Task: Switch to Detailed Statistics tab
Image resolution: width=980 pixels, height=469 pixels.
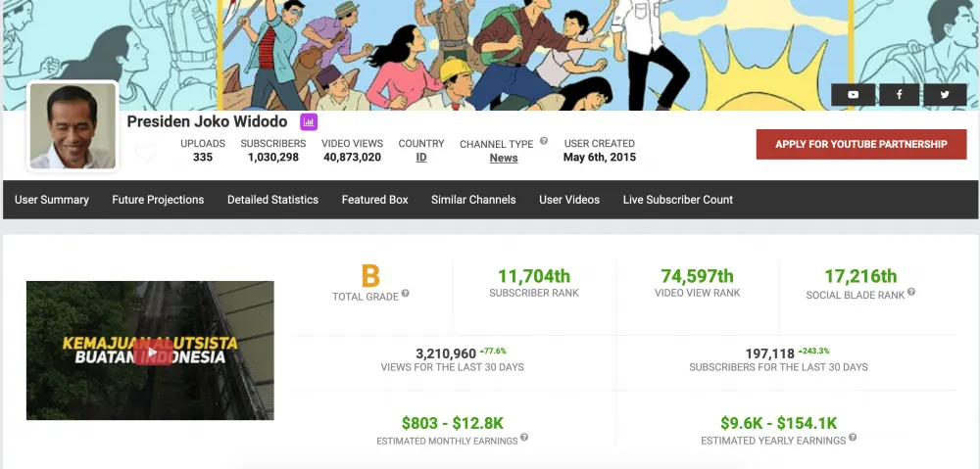Action: pyautogui.click(x=272, y=200)
